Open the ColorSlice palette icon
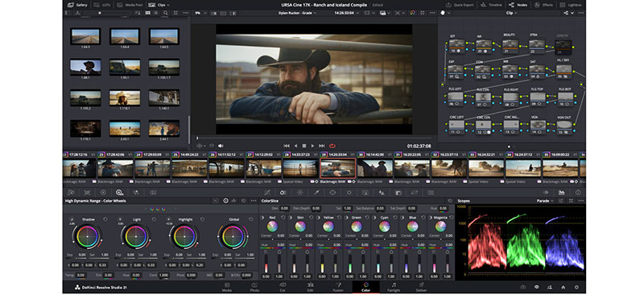 pyautogui.click(x=283, y=192)
